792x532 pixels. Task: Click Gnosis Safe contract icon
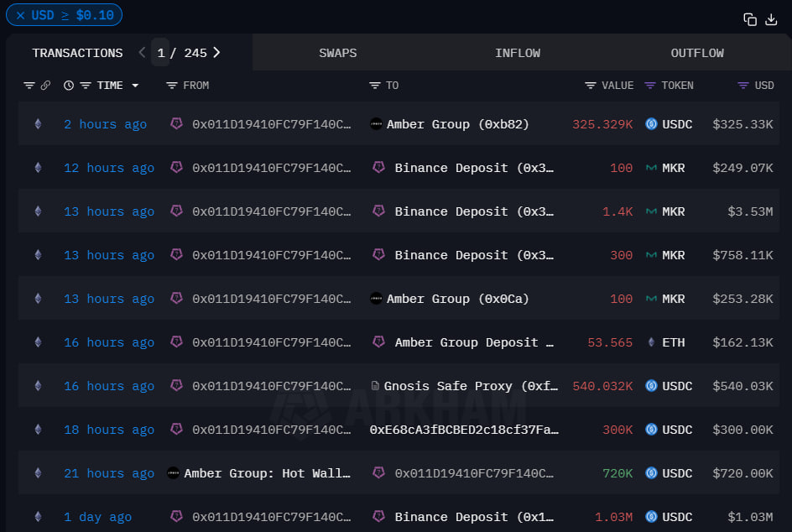pos(375,386)
